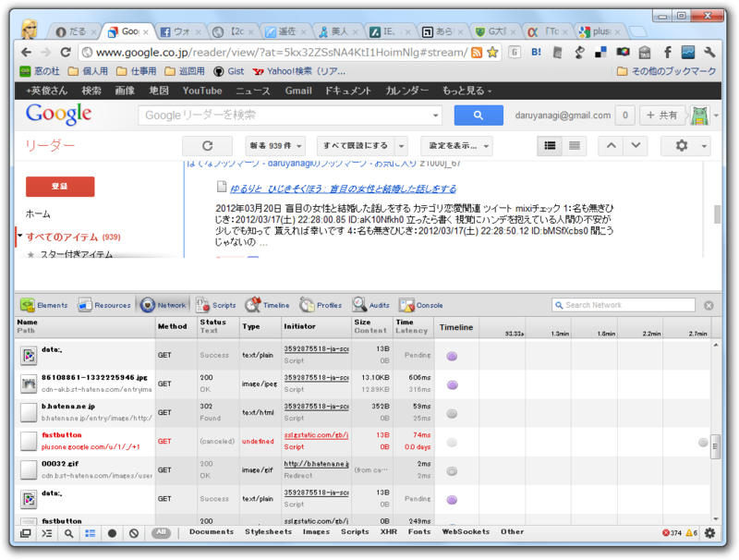Filter network by XHR
Screen dimensions: 739x560
click(x=389, y=531)
